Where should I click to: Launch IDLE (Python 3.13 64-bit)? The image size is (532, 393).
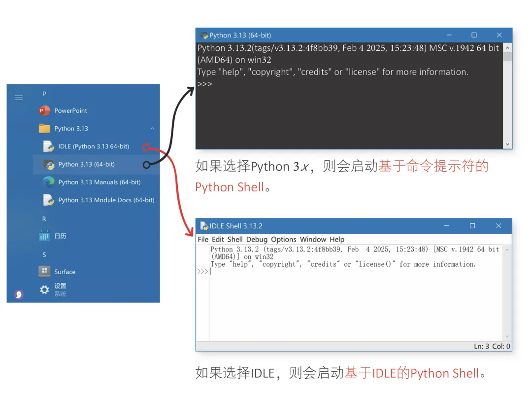(x=94, y=146)
